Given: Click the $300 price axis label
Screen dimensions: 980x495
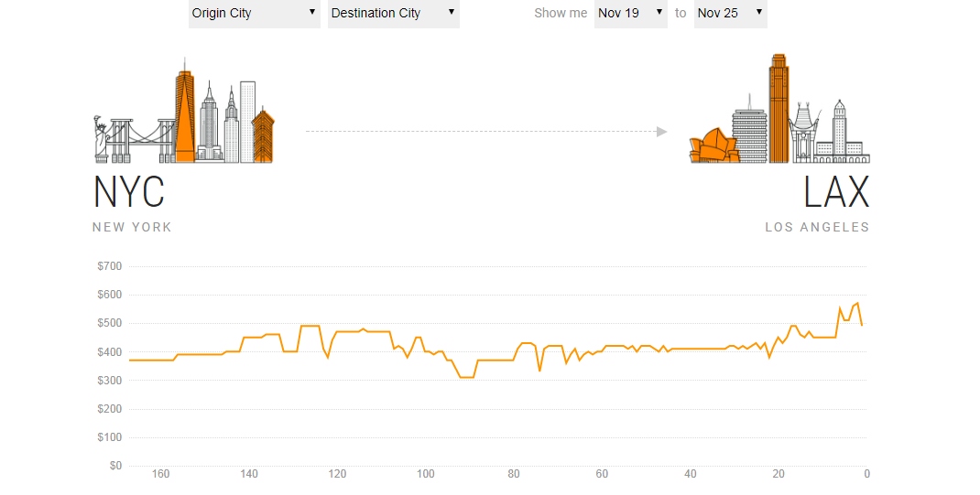Looking at the screenshot, I should 109,380.
